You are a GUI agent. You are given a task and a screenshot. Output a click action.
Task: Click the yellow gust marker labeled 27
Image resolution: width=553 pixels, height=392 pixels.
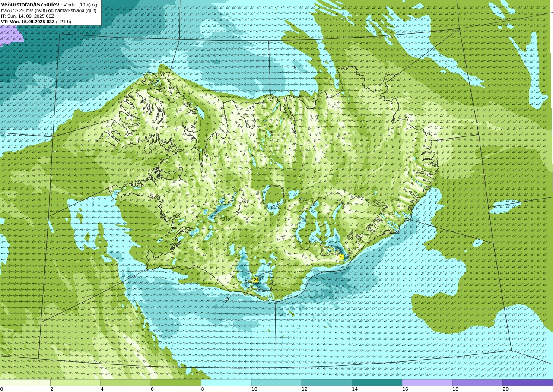(x=341, y=257)
